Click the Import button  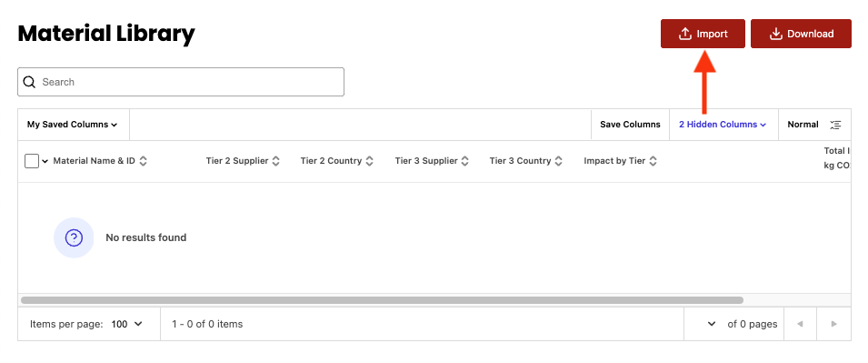pyautogui.click(x=703, y=34)
